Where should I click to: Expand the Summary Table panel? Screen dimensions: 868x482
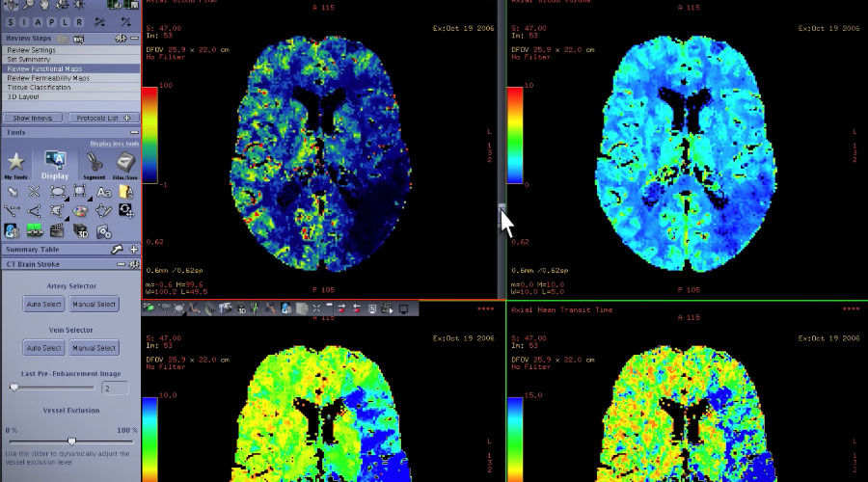click(x=133, y=250)
